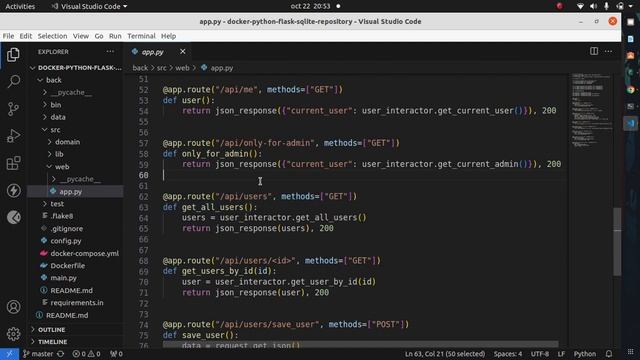The width and height of the screenshot is (640, 360).
Task: Open the Edit menu
Action: tap(26, 36)
